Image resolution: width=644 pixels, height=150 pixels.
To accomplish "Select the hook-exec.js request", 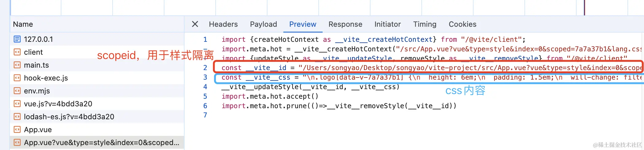I will [97, 78].
